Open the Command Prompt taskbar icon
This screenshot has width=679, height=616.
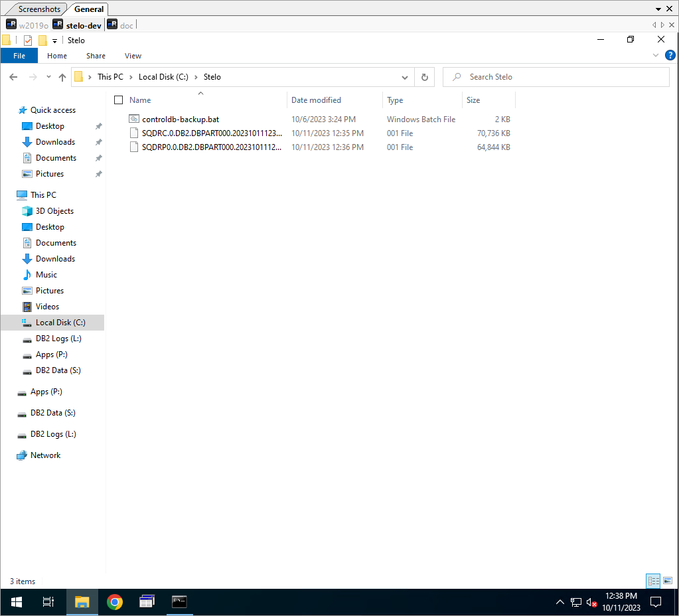pos(179,602)
